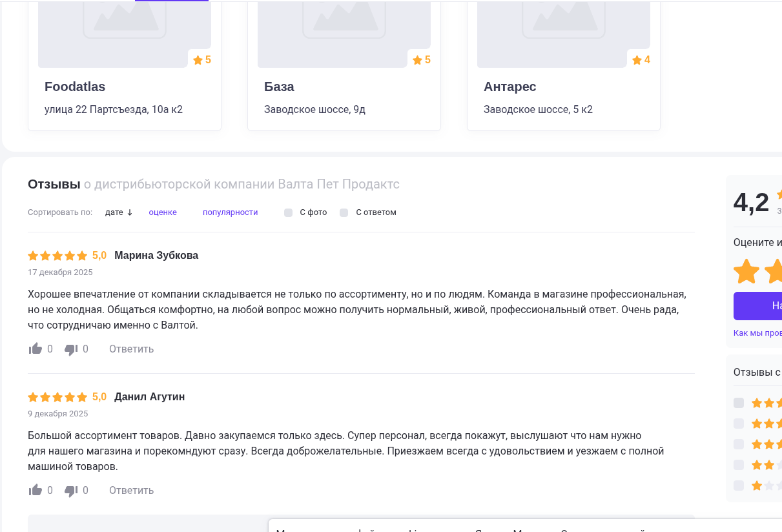Like Данил Агутин's review with thumbs up
Screen dimensions: 782x532
click(36, 491)
